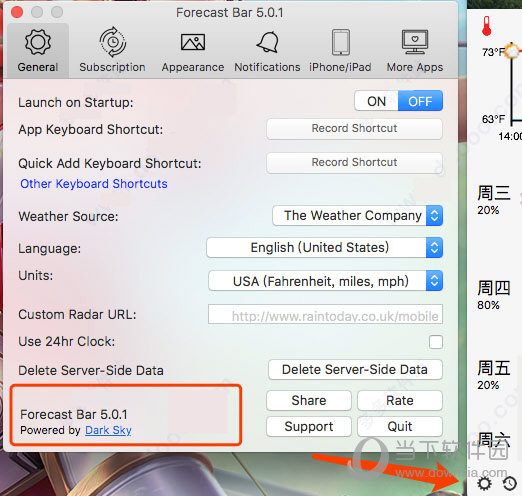Screen dimensions: 522x496
Task: Switch to the Appearance tab
Action: point(193,51)
